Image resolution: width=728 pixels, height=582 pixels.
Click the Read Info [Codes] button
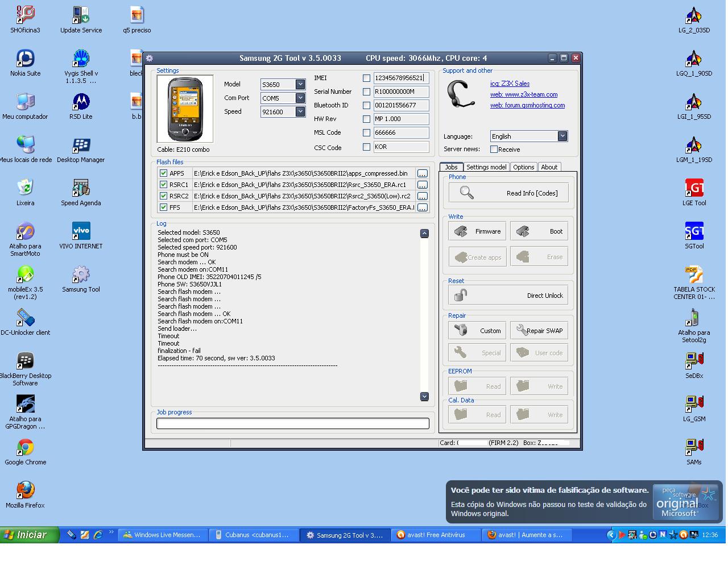point(508,193)
